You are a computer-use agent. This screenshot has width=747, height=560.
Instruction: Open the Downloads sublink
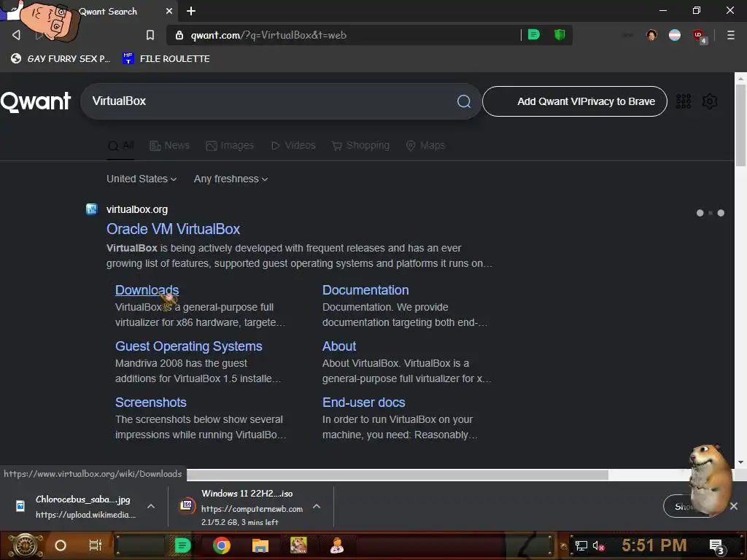coord(147,290)
